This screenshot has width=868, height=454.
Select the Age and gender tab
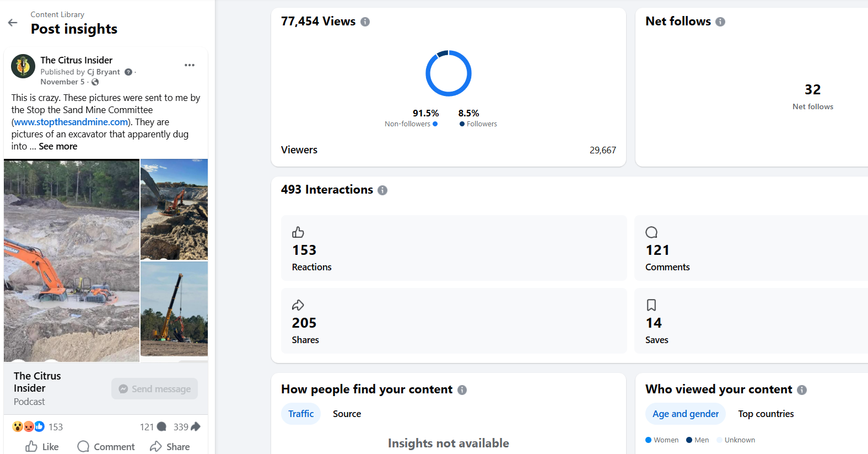click(x=685, y=414)
